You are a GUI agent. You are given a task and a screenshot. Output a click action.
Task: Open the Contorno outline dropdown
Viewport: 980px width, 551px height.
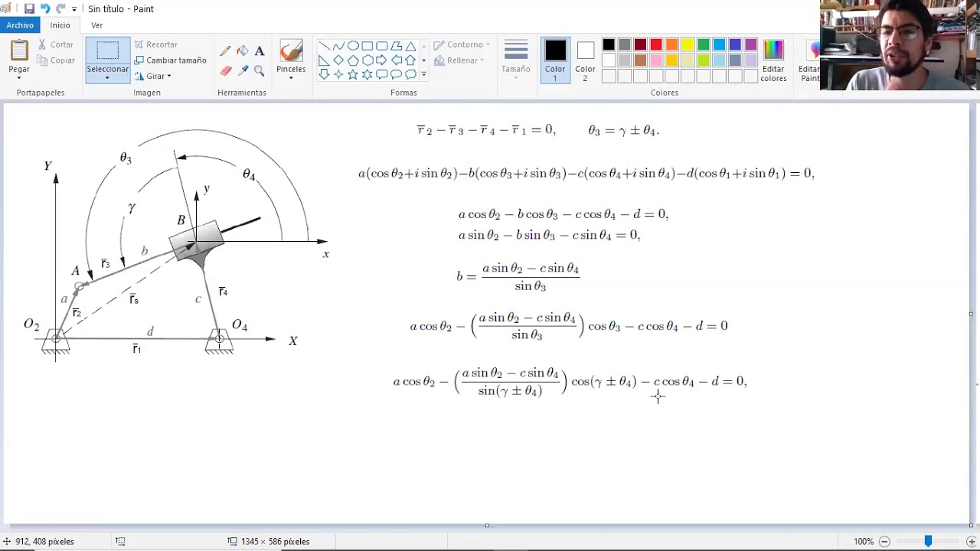pos(462,44)
